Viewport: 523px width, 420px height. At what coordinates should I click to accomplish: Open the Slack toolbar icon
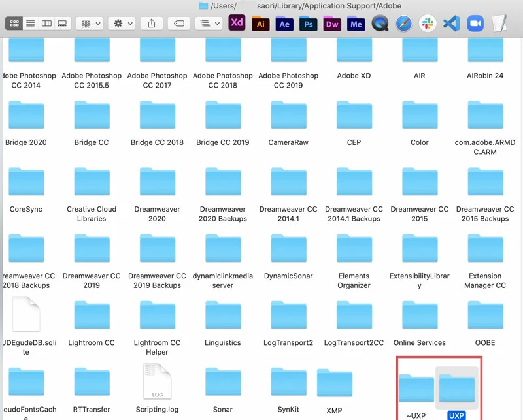coord(428,24)
